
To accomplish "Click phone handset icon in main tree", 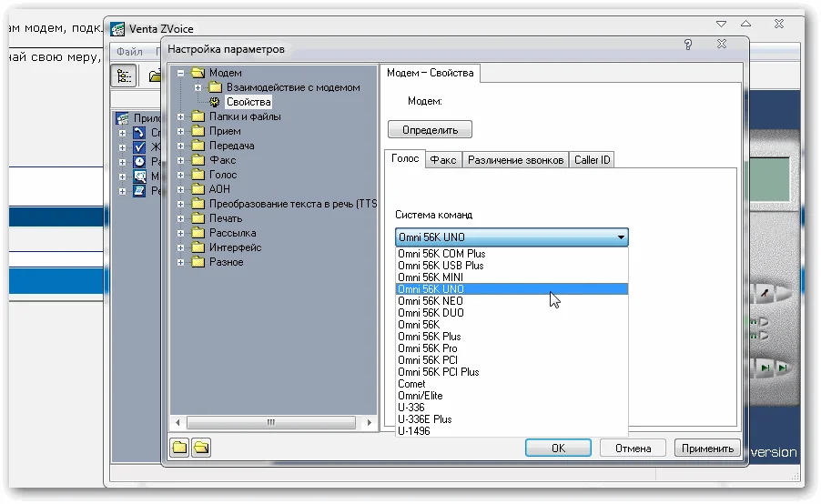I will coord(139,133).
